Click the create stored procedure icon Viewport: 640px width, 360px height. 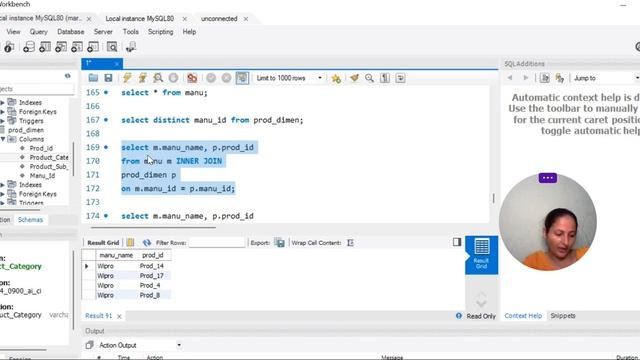coord(77,47)
